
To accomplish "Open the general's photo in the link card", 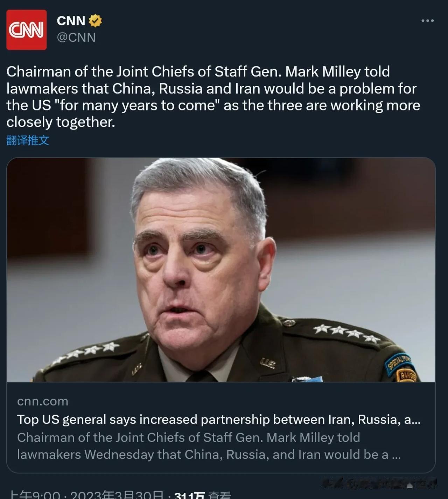I will click(x=221, y=270).
